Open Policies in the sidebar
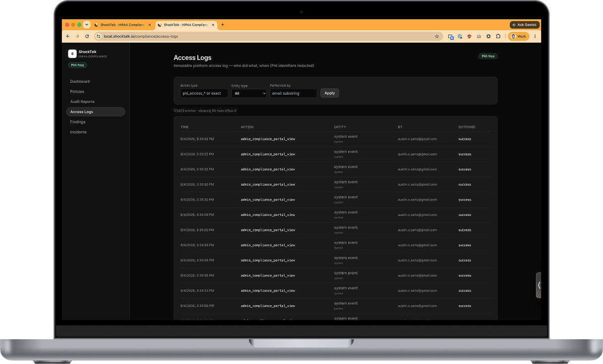The height and width of the screenshot is (364, 603). coord(95,92)
